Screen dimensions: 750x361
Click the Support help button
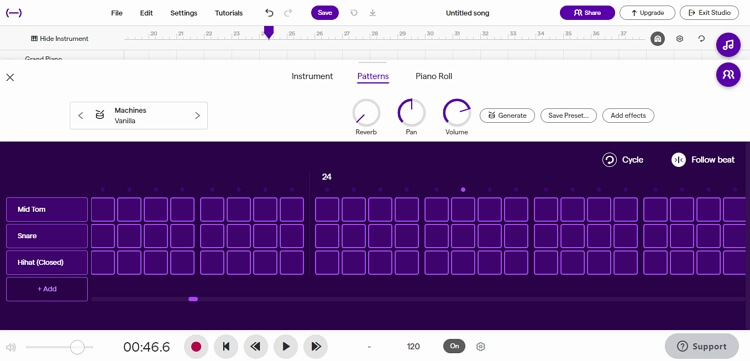click(702, 346)
